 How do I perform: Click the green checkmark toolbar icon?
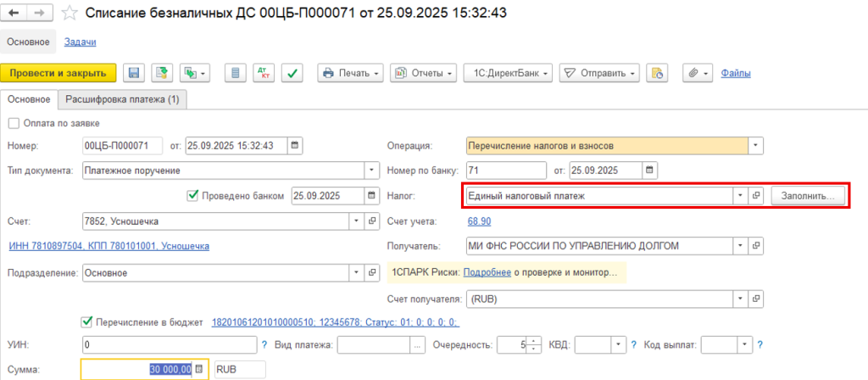point(292,73)
